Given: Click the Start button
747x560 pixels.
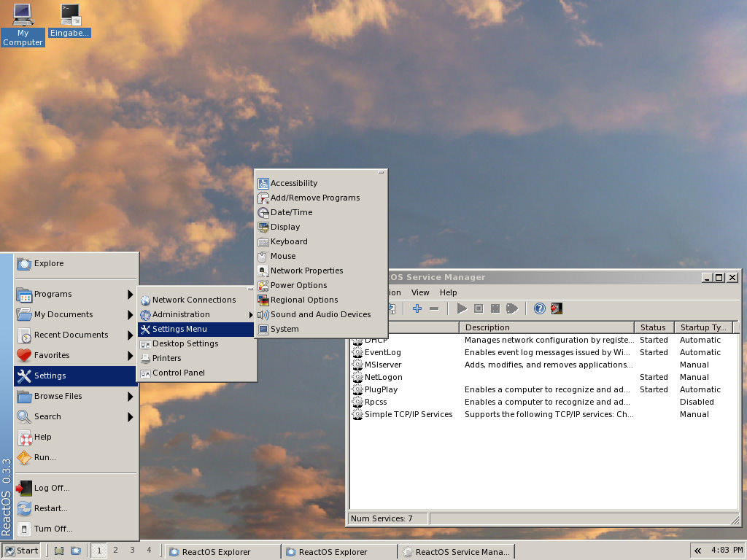Looking at the screenshot, I should (21, 551).
